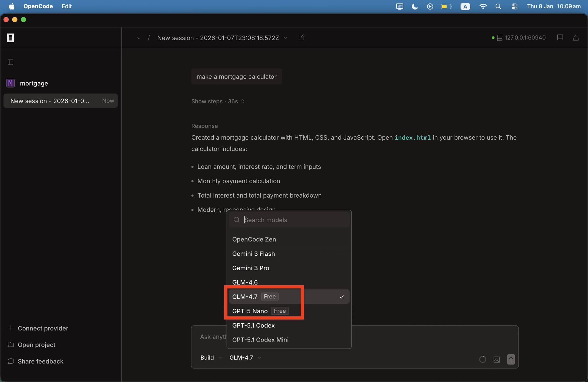Image resolution: width=588 pixels, height=382 pixels.
Task: Select GLM-4.7 Free model
Action: [289, 296]
